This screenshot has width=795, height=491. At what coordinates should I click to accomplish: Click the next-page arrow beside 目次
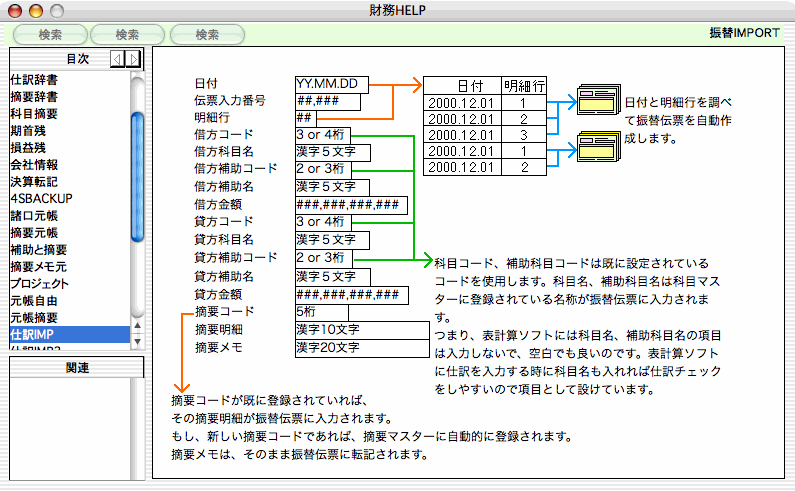[x=133, y=60]
